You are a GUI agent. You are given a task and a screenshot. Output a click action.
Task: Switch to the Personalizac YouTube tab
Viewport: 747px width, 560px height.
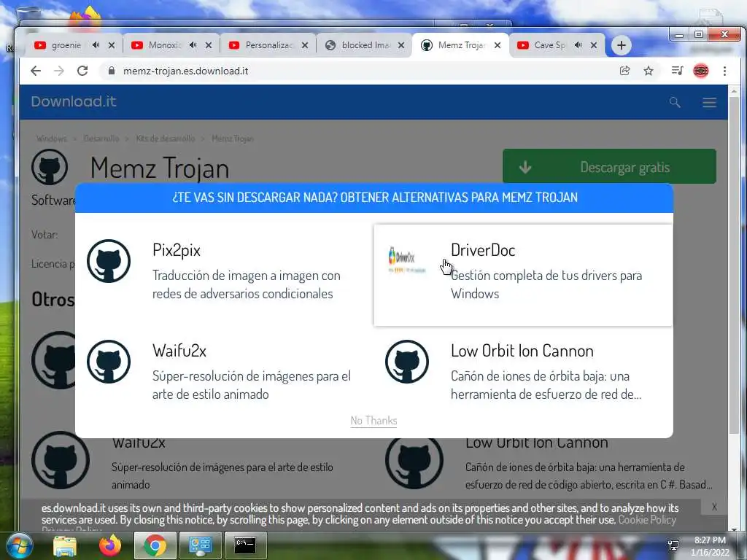tap(269, 45)
